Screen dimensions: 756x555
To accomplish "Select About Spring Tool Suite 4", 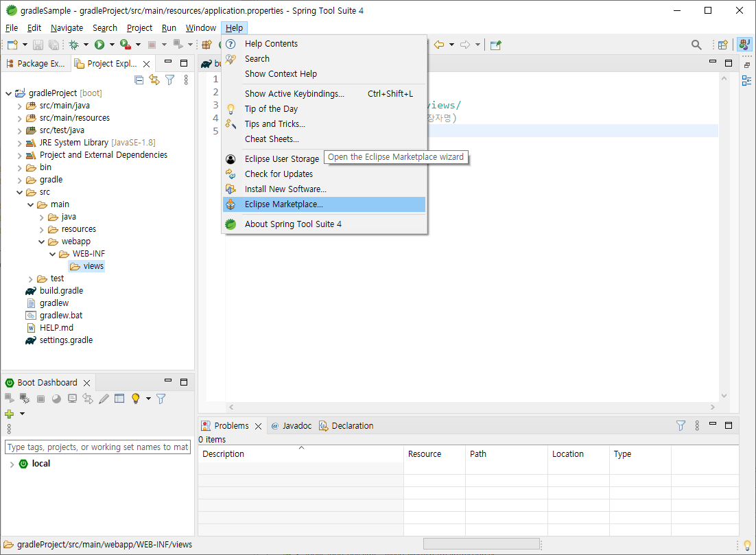I will point(324,224).
